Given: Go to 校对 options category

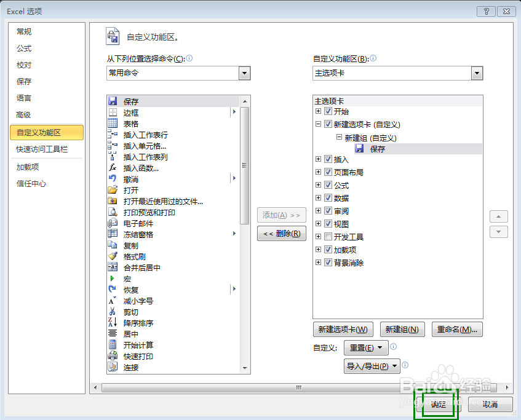Looking at the screenshot, I should pos(24,65).
